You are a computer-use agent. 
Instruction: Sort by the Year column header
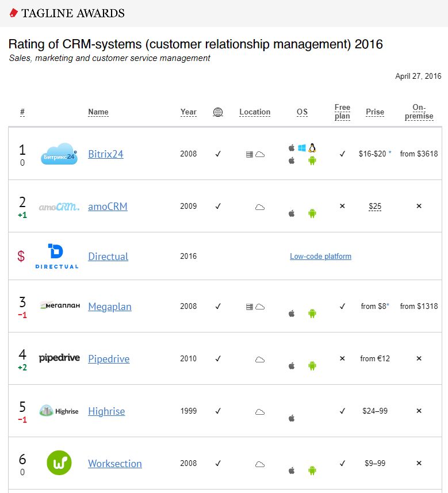coord(188,112)
